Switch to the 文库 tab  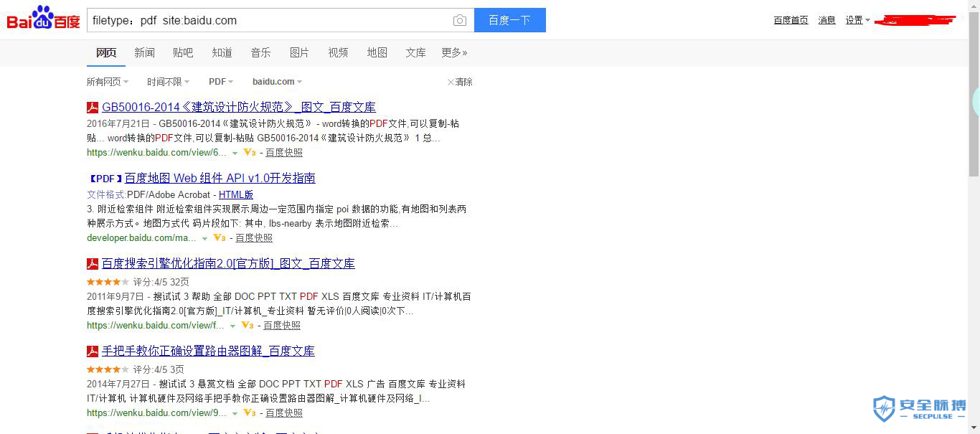point(415,52)
